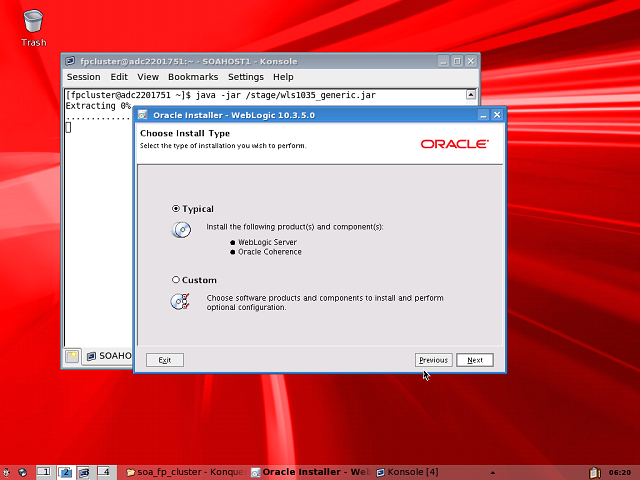
Task: Close the Konsole window
Action: pyautogui.click(x=471, y=61)
